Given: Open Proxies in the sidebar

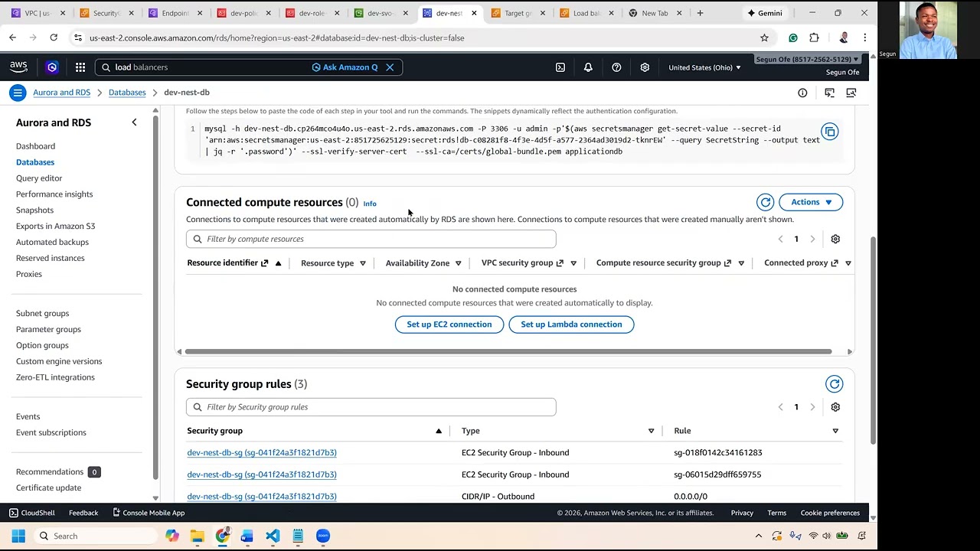Looking at the screenshot, I should pos(29,274).
